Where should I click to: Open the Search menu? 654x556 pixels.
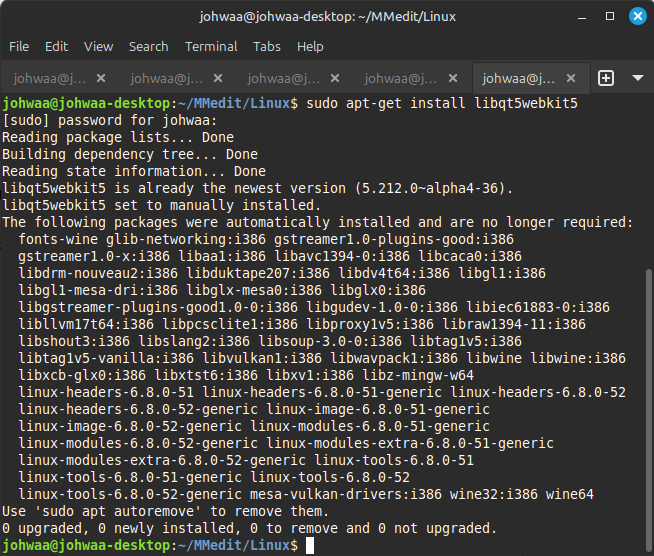(148, 46)
